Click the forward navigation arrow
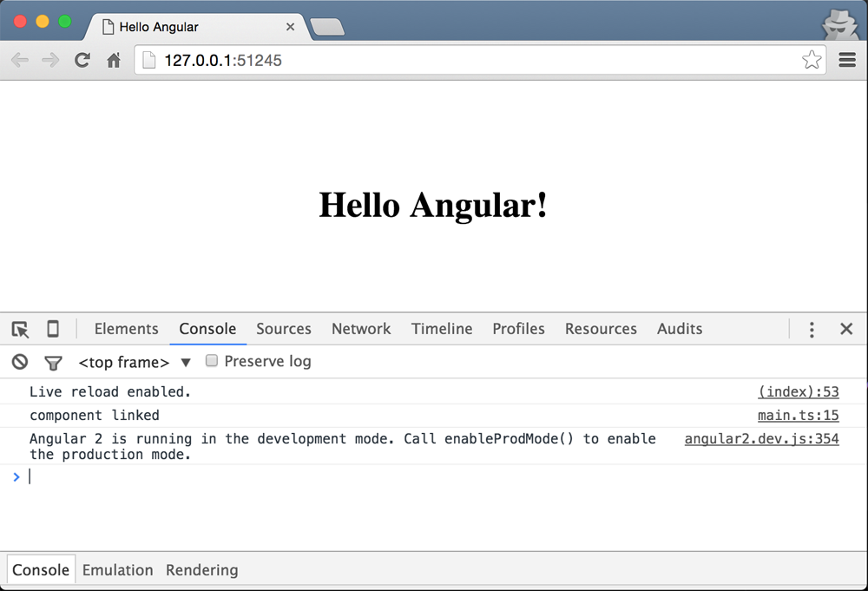 pos(49,60)
